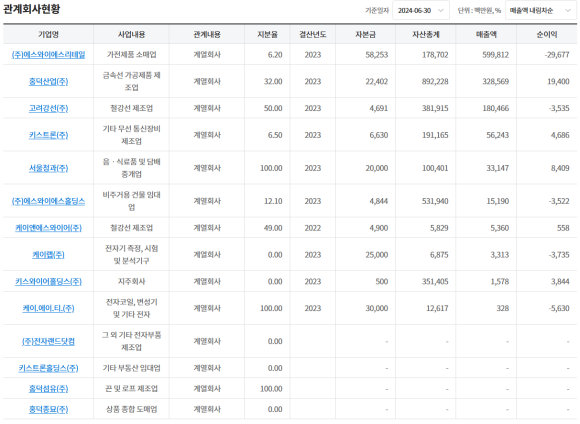
Task: Open the 홍덕산업(주) company link
Action: tap(48, 81)
